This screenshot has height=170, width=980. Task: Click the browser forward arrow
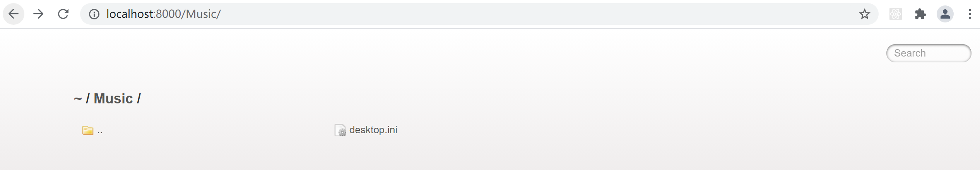(38, 14)
